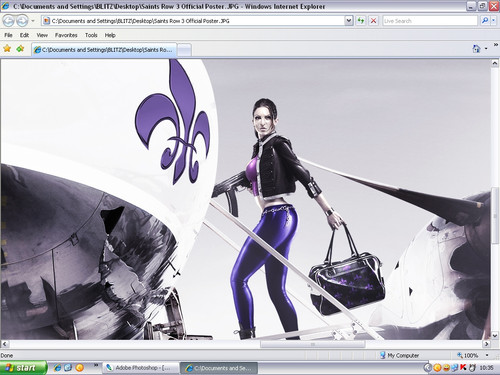The width and height of the screenshot is (500, 375).
Task: Click the Home page icon
Action: [476, 49]
